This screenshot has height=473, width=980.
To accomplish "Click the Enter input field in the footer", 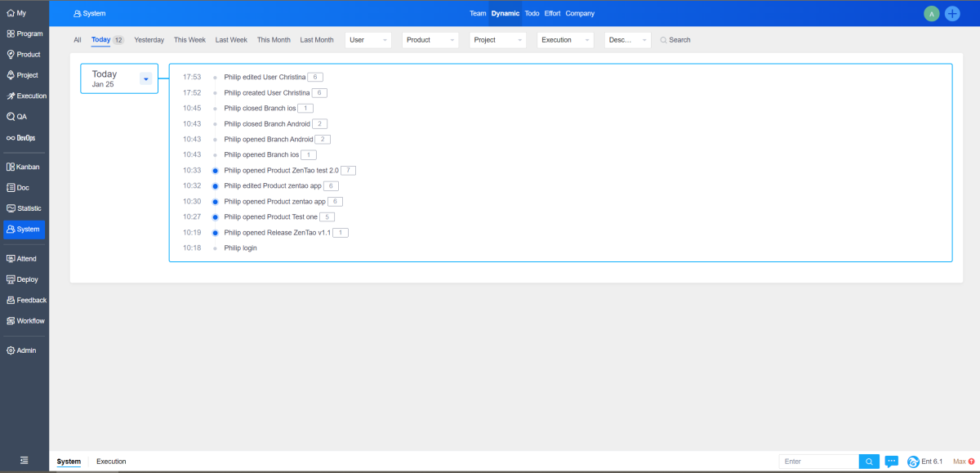I will pos(819,462).
